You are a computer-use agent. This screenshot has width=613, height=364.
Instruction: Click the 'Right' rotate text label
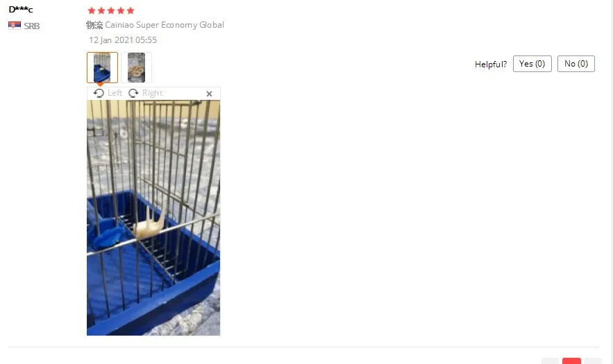point(153,93)
